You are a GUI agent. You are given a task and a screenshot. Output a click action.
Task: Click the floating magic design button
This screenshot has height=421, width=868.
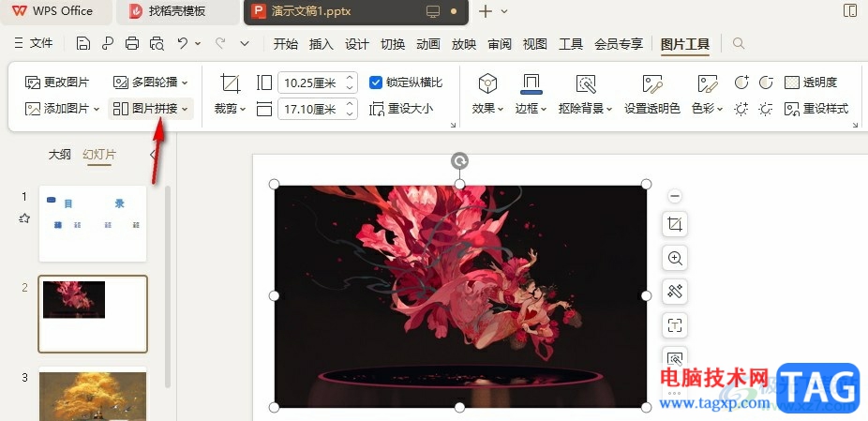tap(675, 292)
